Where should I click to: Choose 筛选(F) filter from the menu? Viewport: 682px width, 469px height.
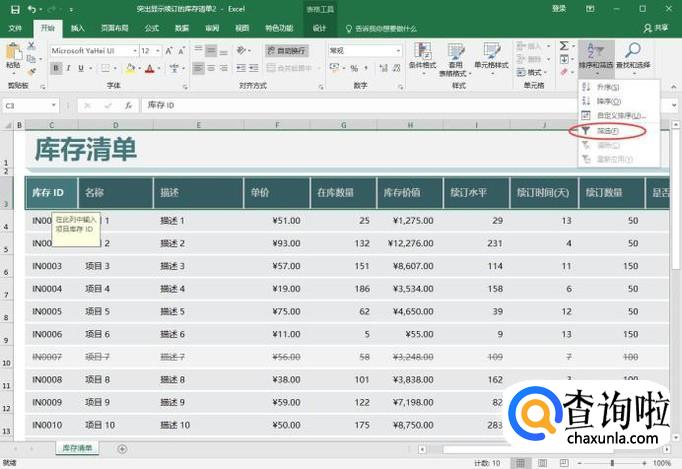pyautogui.click(x=608, y=131)
